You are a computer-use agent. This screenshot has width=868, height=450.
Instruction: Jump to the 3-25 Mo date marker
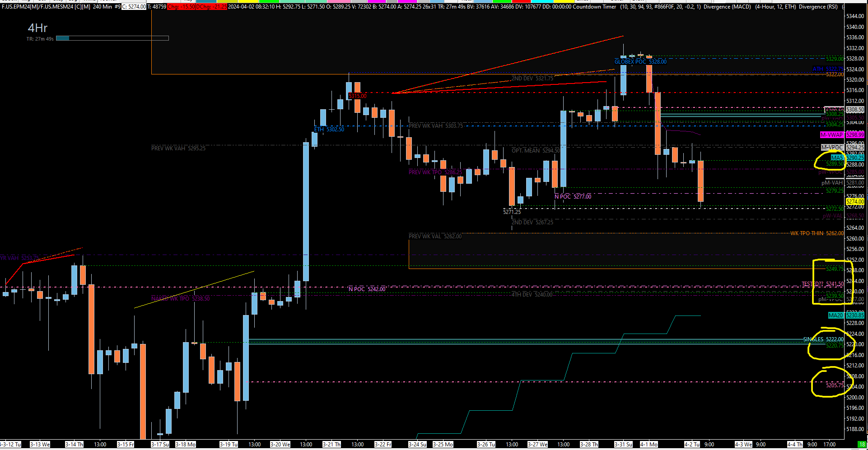pyautogui.click(x=443, y=445)
